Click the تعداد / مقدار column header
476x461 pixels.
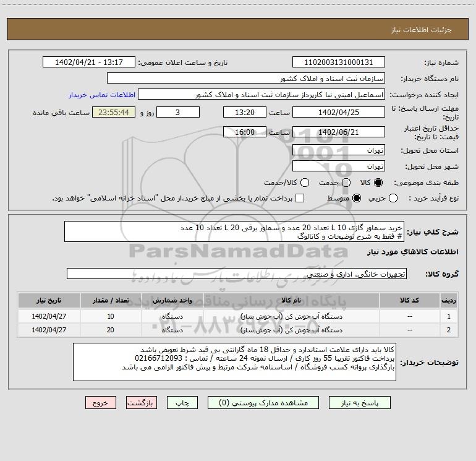111,301
